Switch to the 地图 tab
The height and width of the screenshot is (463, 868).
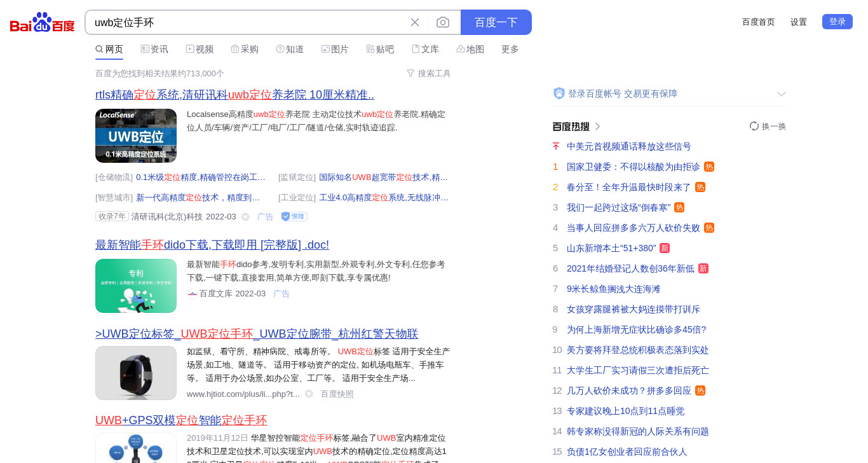click(470, 49)
